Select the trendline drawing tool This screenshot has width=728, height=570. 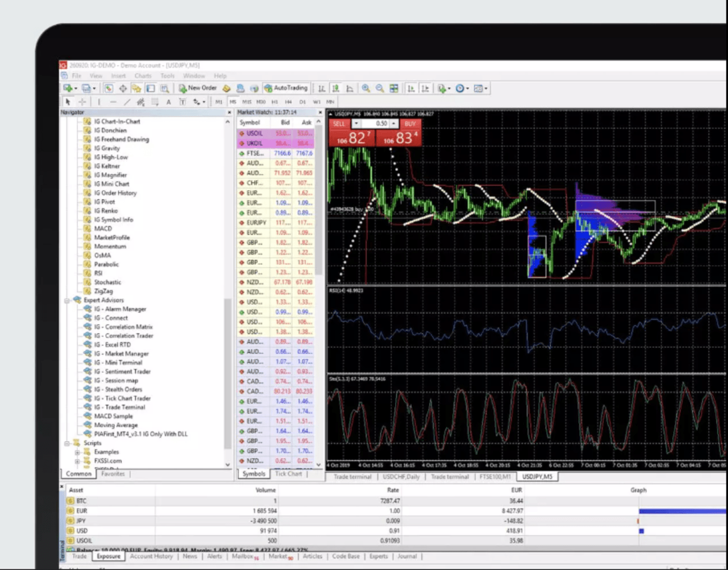(126, 101)
